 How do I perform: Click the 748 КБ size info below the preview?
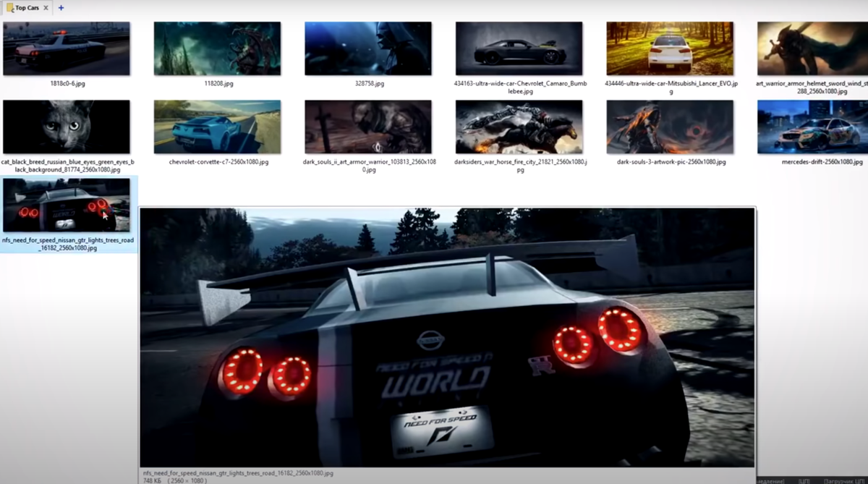(152, 480)
